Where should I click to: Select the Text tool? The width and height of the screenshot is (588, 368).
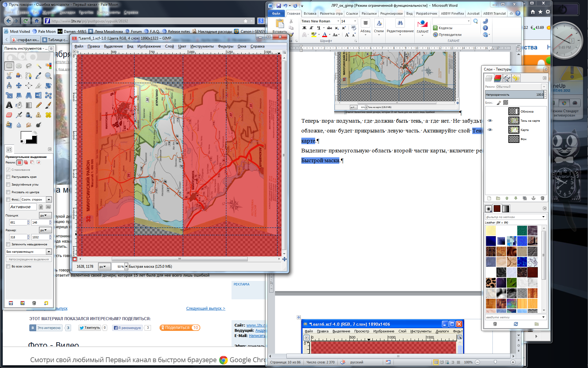pos(9,105)
